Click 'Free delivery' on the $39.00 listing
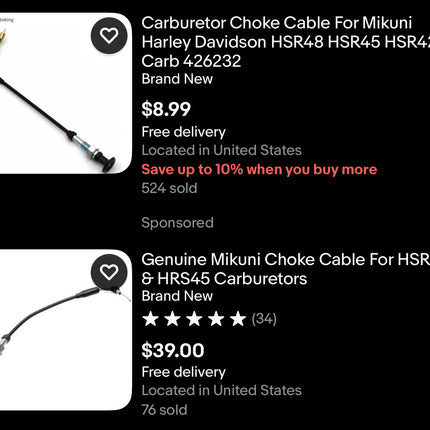 pyautogui.click(x=184, y=372)
